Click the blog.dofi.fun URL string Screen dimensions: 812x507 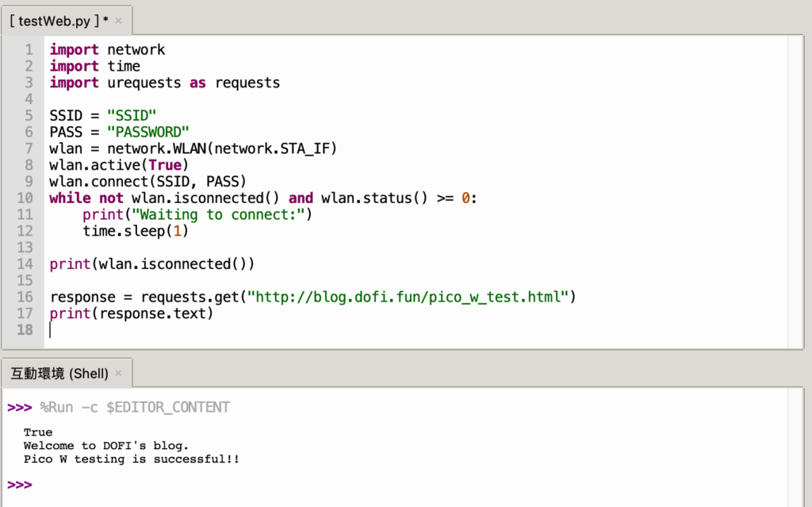[408, 297]
